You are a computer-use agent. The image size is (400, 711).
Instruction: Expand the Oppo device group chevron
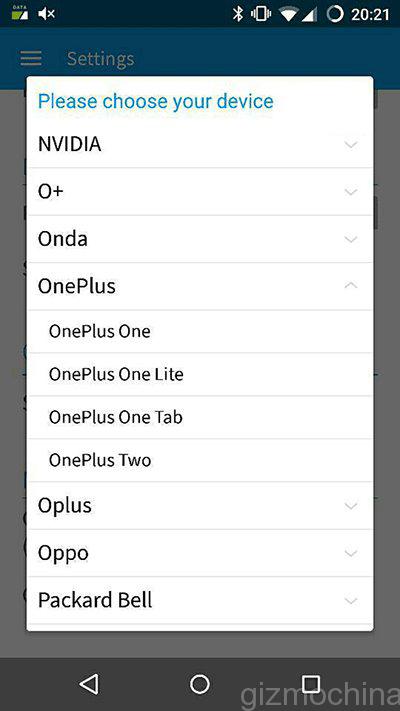click(351, 553)
